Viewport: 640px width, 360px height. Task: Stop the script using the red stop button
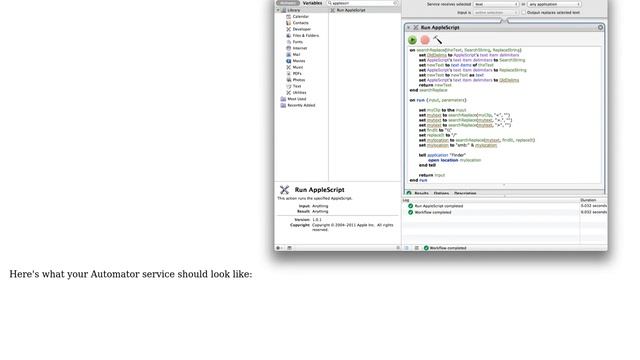pos(425,40)
